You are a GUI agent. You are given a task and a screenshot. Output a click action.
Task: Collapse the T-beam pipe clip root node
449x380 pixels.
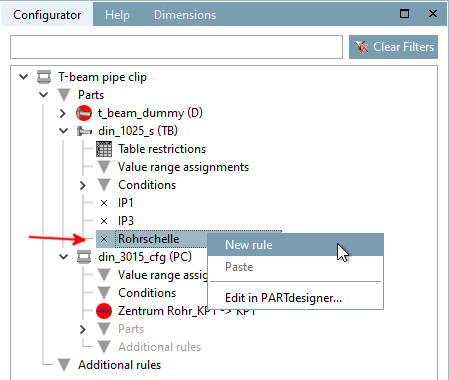tap(23, 77)
